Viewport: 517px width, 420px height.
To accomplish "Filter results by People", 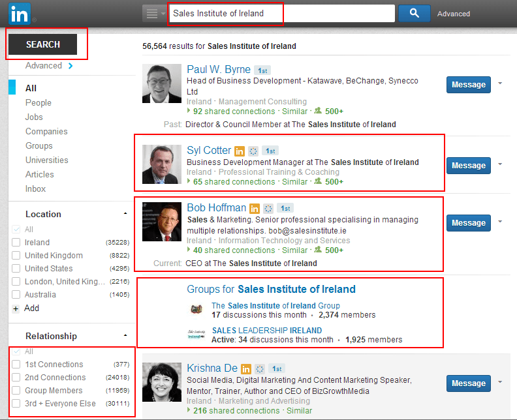I will click(39, 103).
